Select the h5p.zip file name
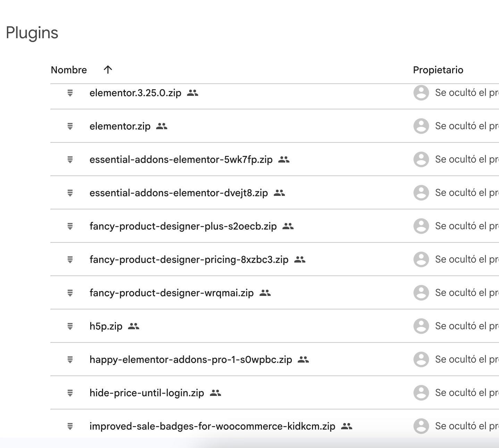This screenshot has height=448, width=499. 106,326
